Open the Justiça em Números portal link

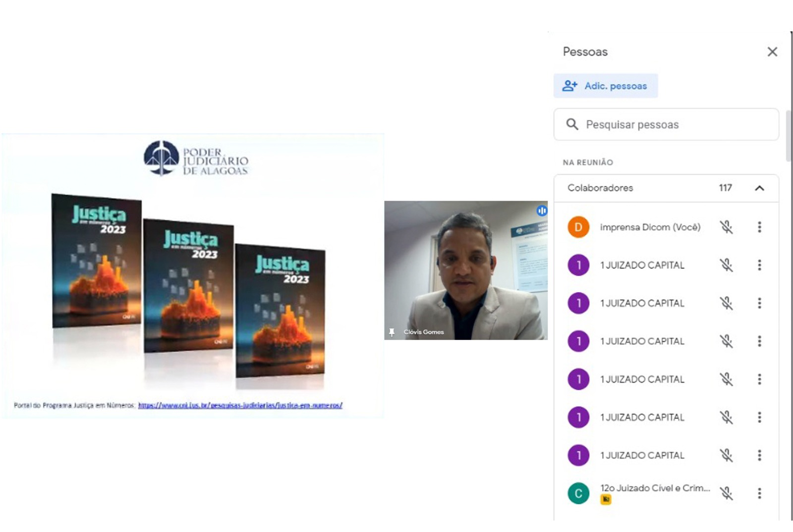click(240, 405)
